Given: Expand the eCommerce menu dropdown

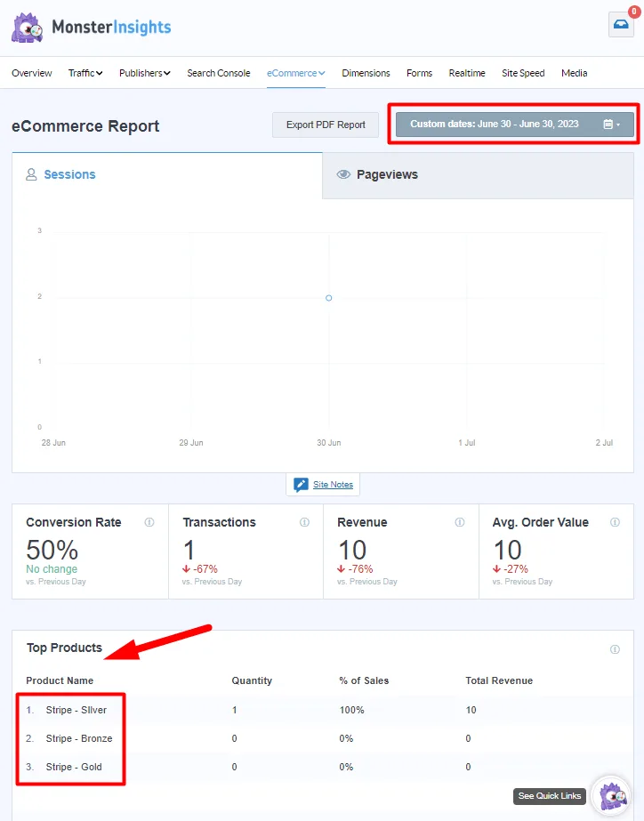Looking at the screenshot, I should (x=295, y=73).
